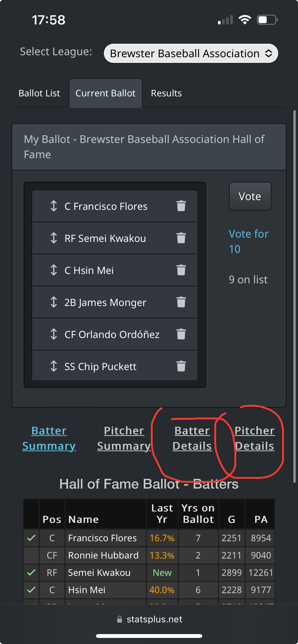Check the empty box for Ronnie Hubbard
The image size is (298, 644).
[x=31, y=555]
